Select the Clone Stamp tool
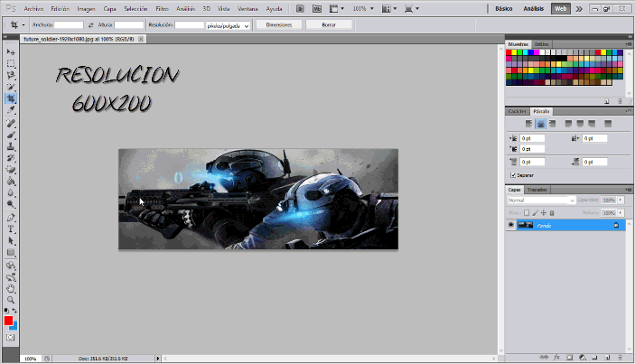This screenshot has width=635, height=364. click(x=11, y=146)
